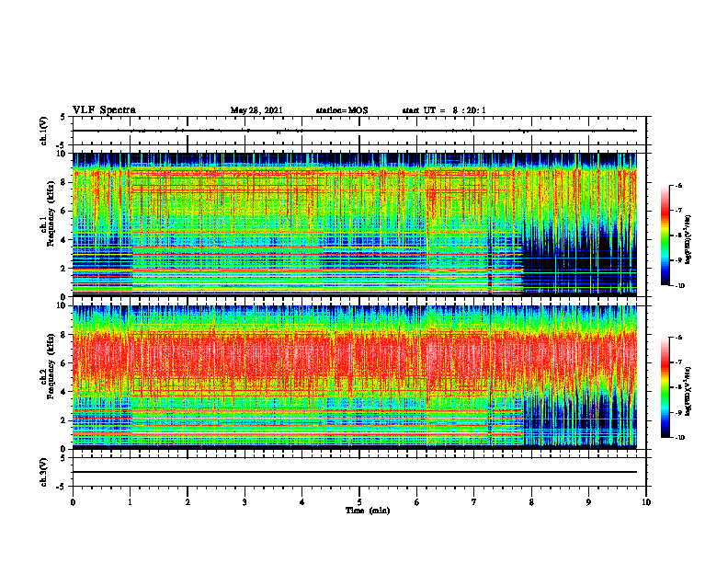Click the "VLF Spectra" plot title

104,110
